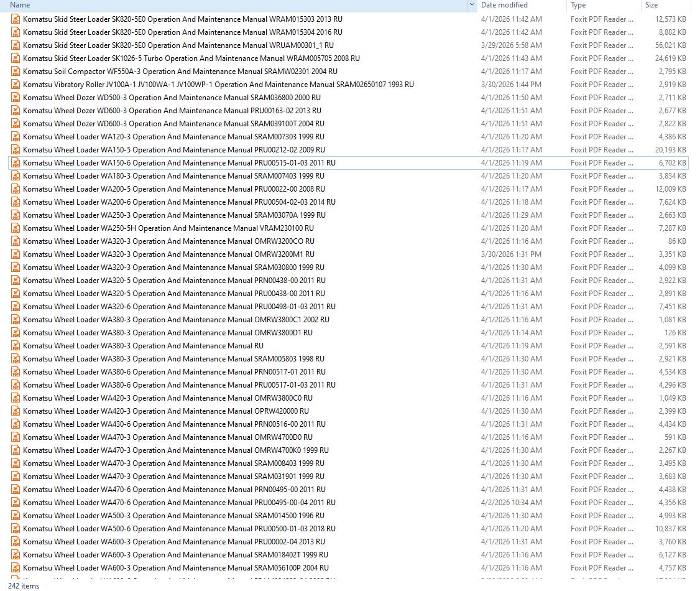Click PDF icon of Wheel Loader WA150-6 manual
700x591 pixels.
coord(16,163)
